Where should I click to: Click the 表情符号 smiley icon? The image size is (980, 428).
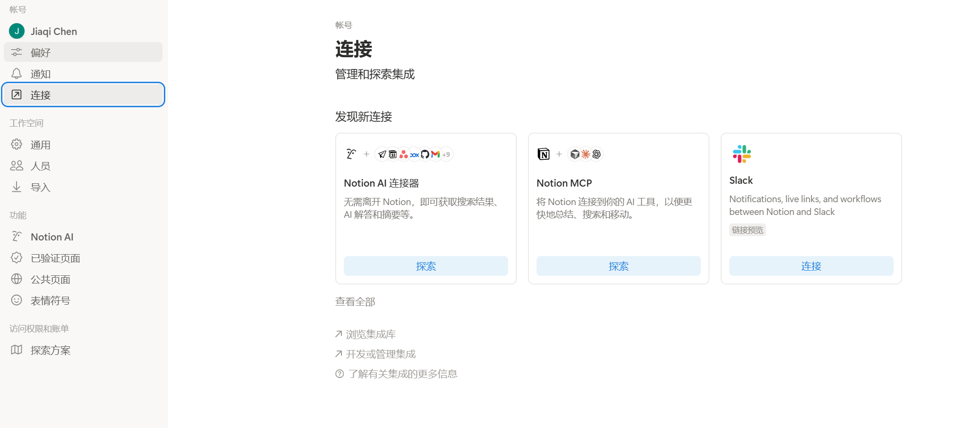[x=17, y=300]
